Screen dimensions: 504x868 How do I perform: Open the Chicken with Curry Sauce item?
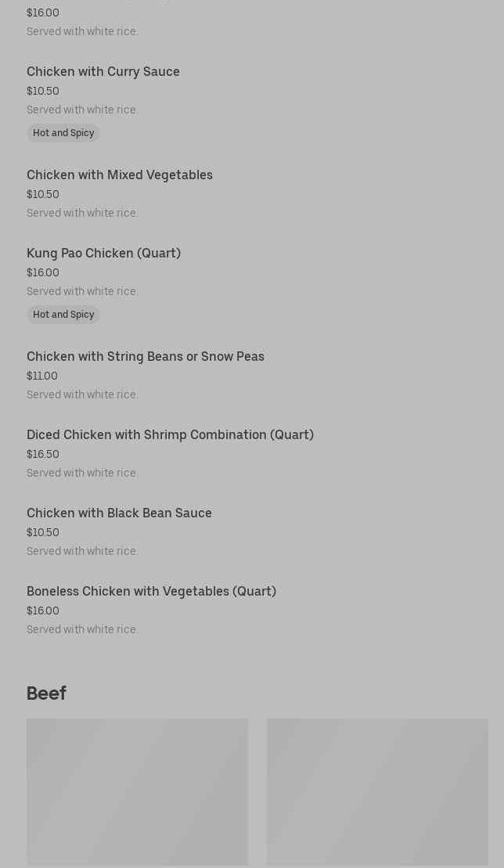(103, 72)
